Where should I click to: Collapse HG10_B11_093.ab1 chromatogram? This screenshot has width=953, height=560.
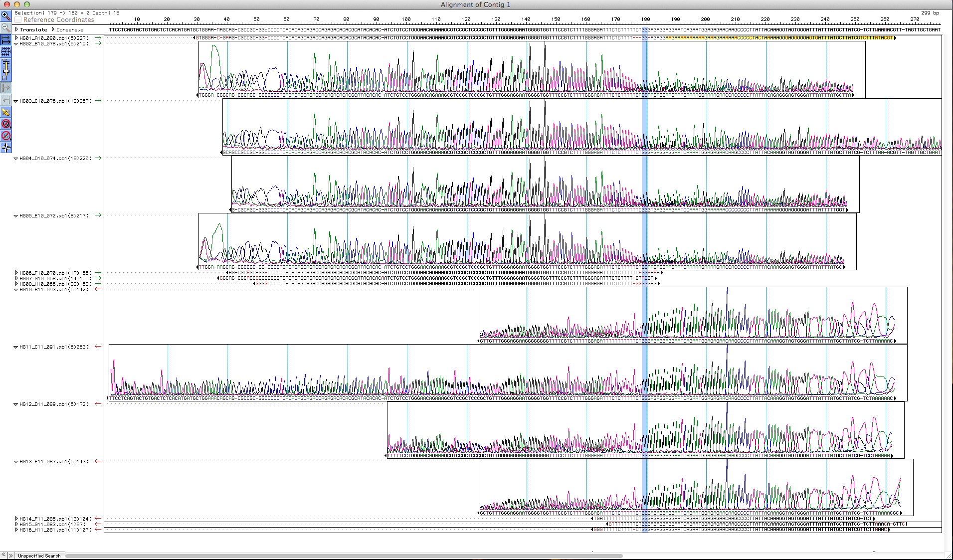[16, 290]
